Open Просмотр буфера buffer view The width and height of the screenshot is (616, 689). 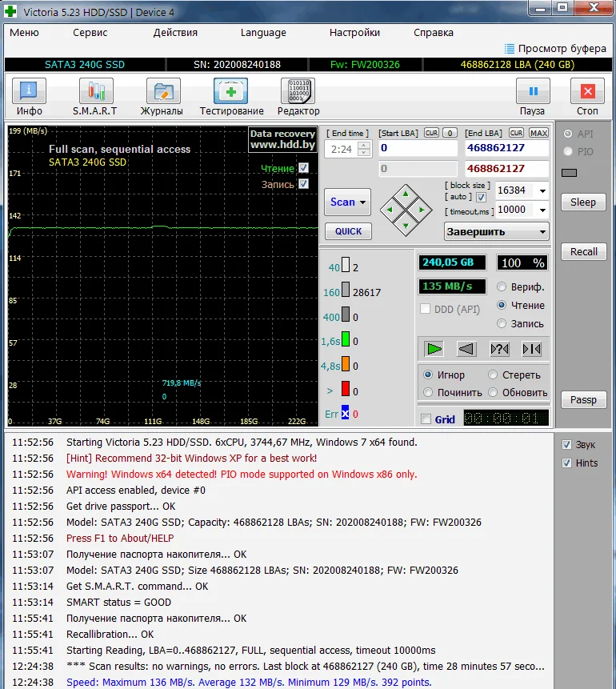coord(555,48)
